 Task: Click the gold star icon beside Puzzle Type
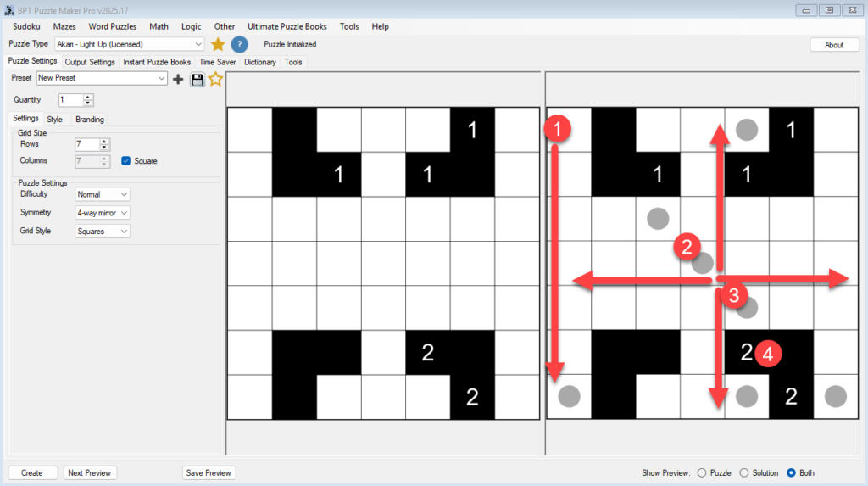(218, 44)
